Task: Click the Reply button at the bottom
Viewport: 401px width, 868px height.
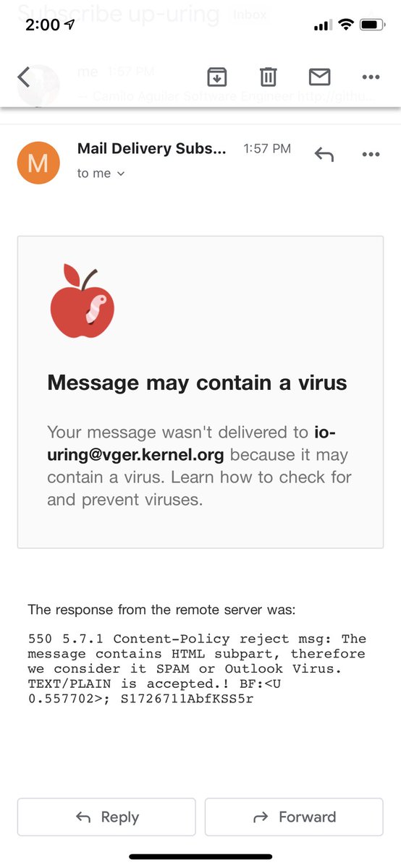Action: pyautogui.click(x=106, y=817)
